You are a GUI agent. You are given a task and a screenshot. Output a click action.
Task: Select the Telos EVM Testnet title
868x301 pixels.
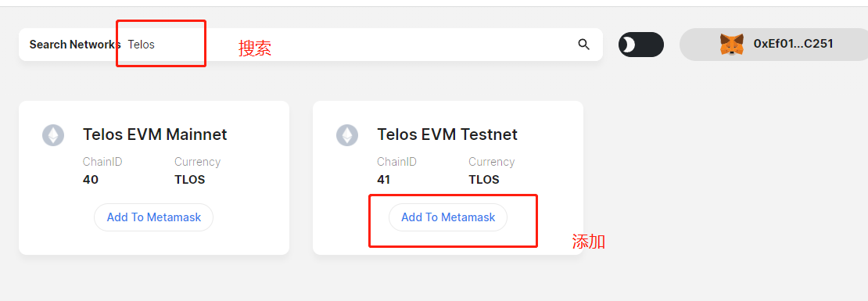tap(447, 134)
